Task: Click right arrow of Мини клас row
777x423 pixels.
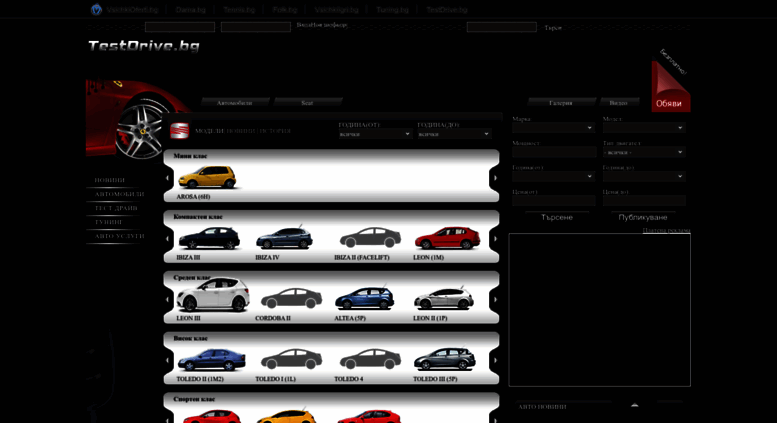Action: [495, 178]
